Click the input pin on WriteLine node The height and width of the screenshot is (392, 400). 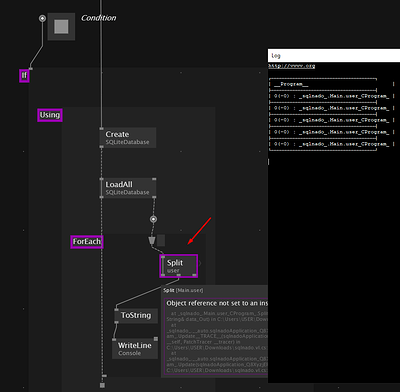click(114, 340)
